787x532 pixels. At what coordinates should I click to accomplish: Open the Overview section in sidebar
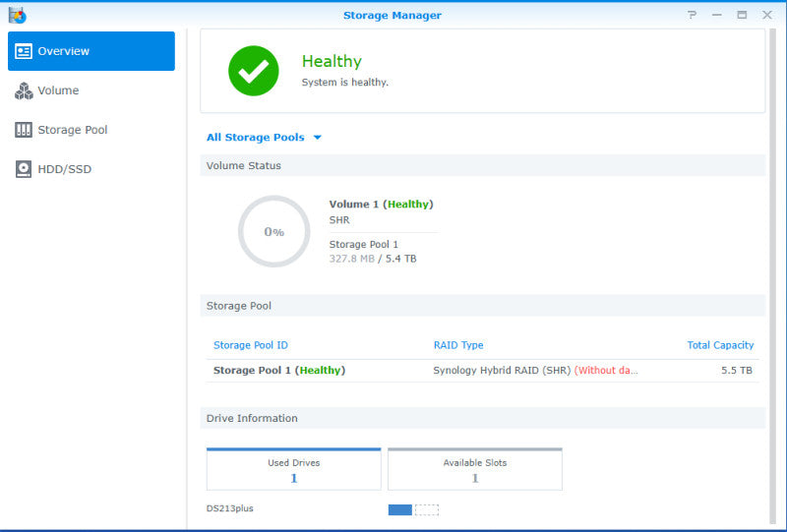point(91,51)
